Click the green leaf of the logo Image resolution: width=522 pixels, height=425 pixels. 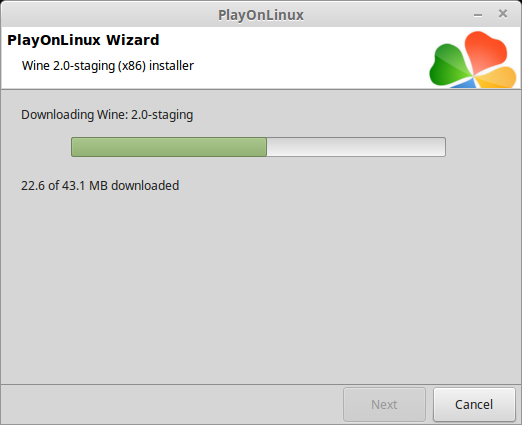pos(448,66)
